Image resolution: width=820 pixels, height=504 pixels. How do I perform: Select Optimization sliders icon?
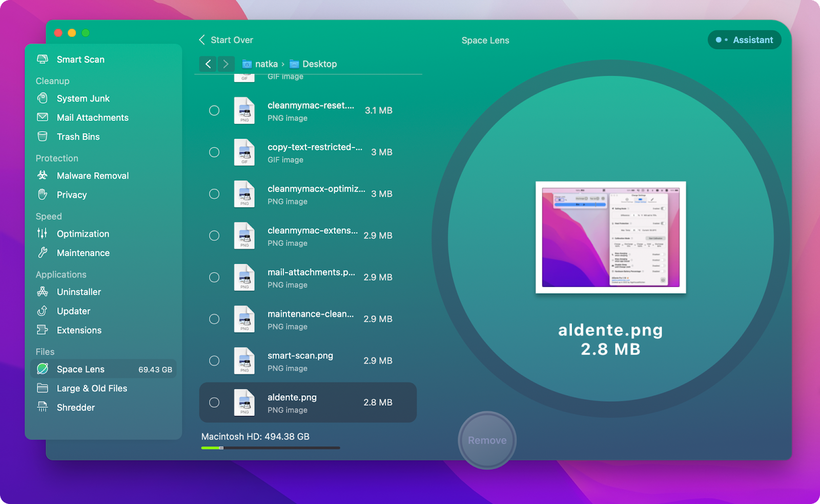(43, 234)
